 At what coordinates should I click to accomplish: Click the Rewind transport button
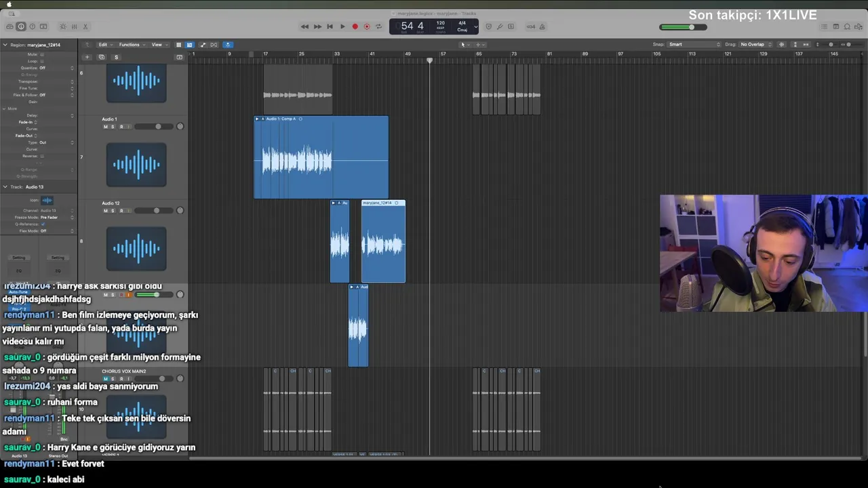304,26
